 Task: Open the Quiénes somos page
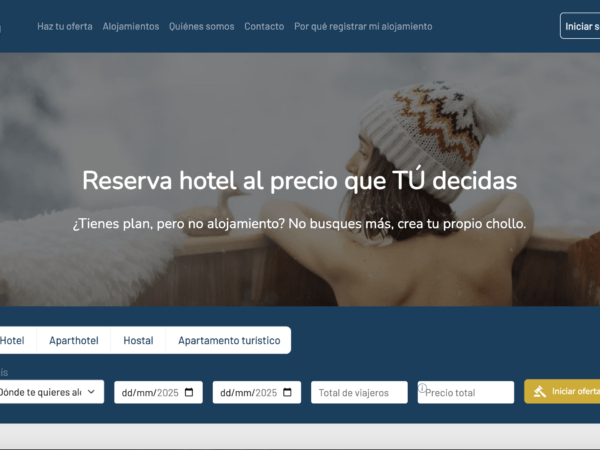202,26
